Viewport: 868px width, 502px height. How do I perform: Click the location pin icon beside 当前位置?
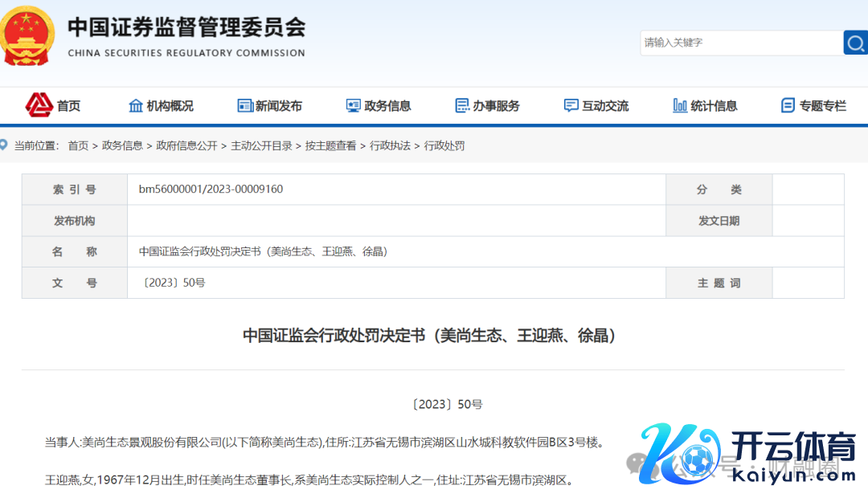point(4,145)
